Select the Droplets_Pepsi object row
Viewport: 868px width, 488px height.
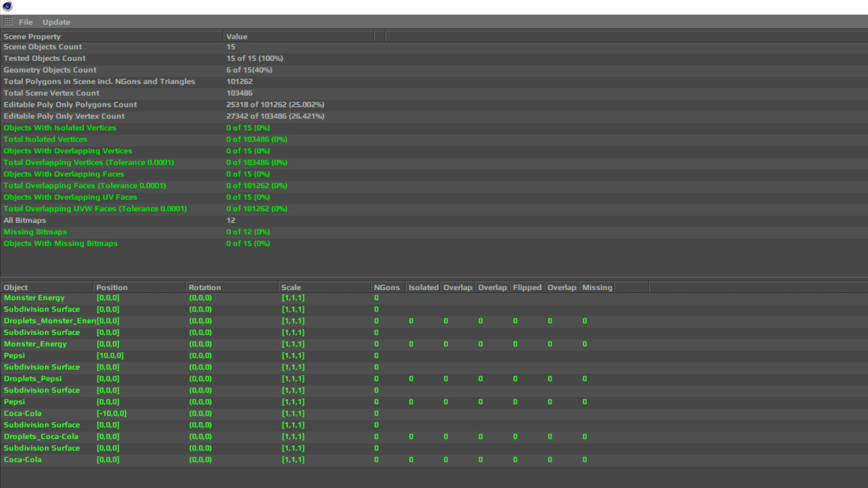[x=33, y=379]
